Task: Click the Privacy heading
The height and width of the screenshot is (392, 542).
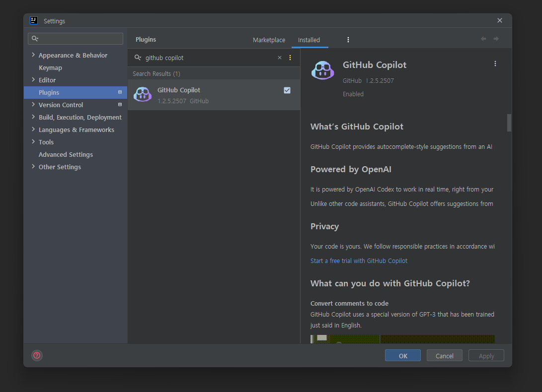Action: (324, 226)
